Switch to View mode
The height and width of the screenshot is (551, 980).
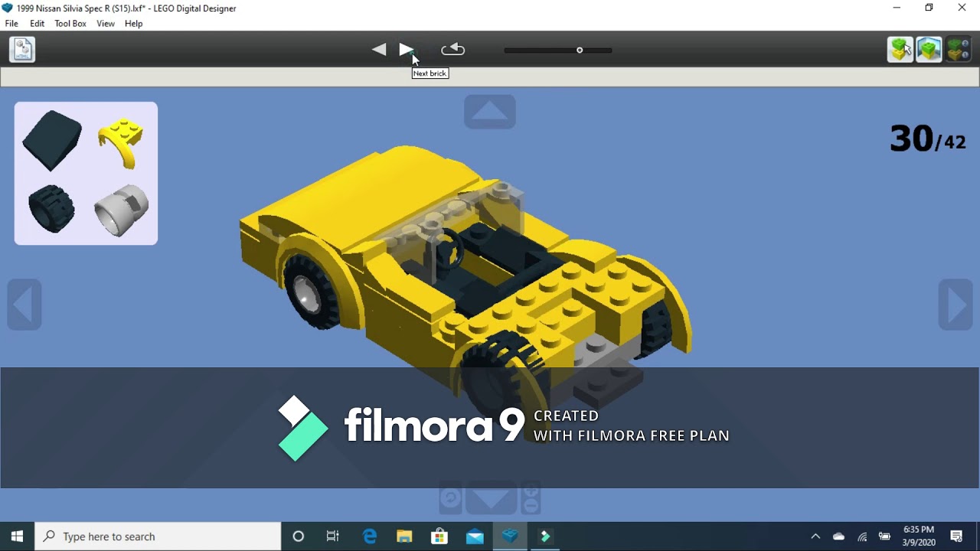point(929,50)
